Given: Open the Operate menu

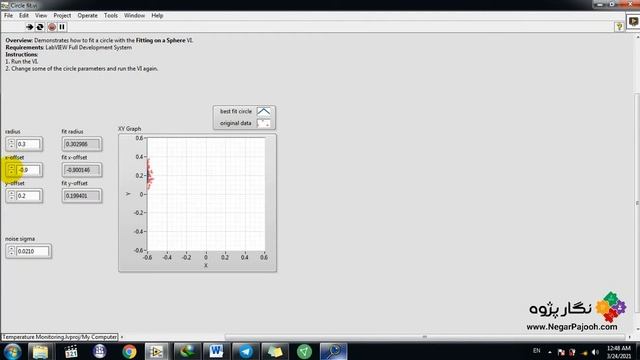Looking at the screenshot, I should 87,16.
